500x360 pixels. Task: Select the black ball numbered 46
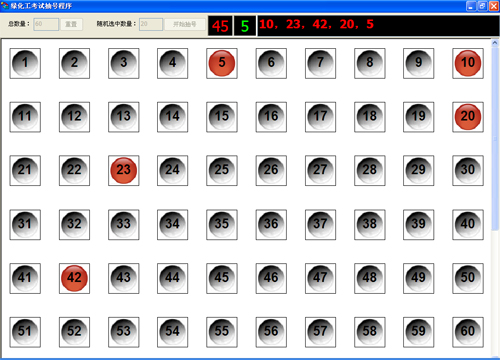(271, 278)
